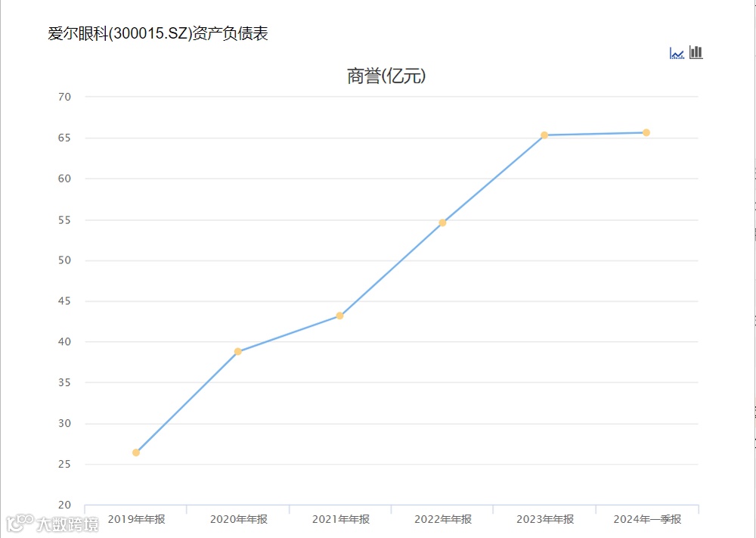
Task: Select the 2023年年报 data point
Action: [x=544, y=135]
